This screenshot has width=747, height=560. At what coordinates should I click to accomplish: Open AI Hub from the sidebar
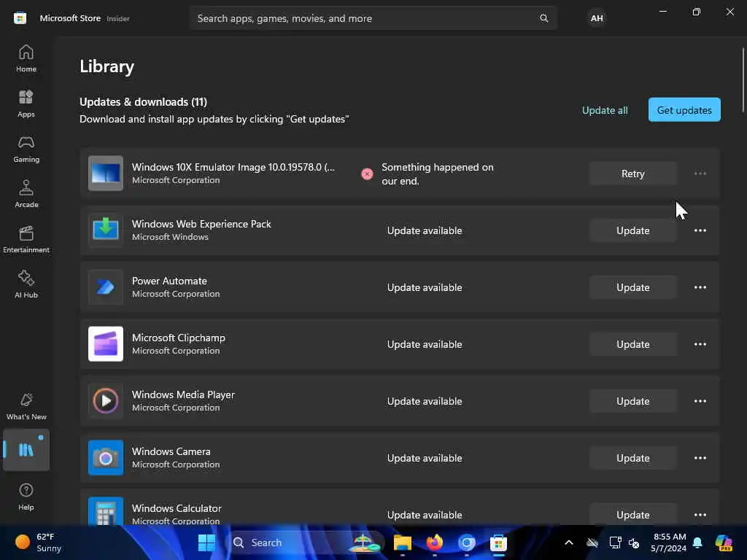pos(26,285)
